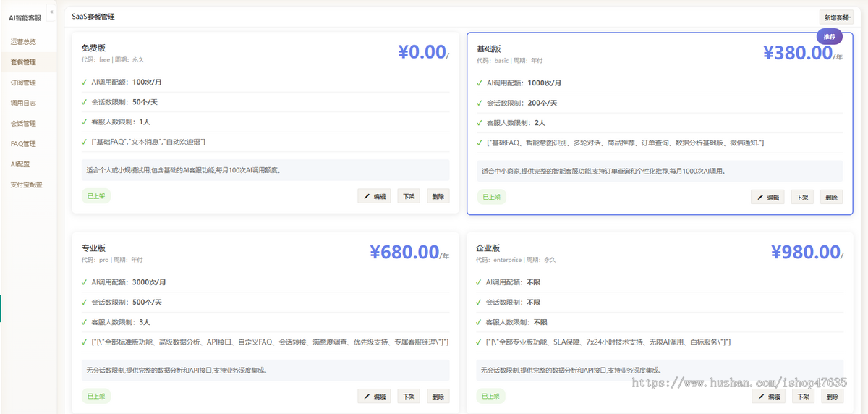
Task: Click '会话数限制: 500个/天' row
Action: coord(265,302)
